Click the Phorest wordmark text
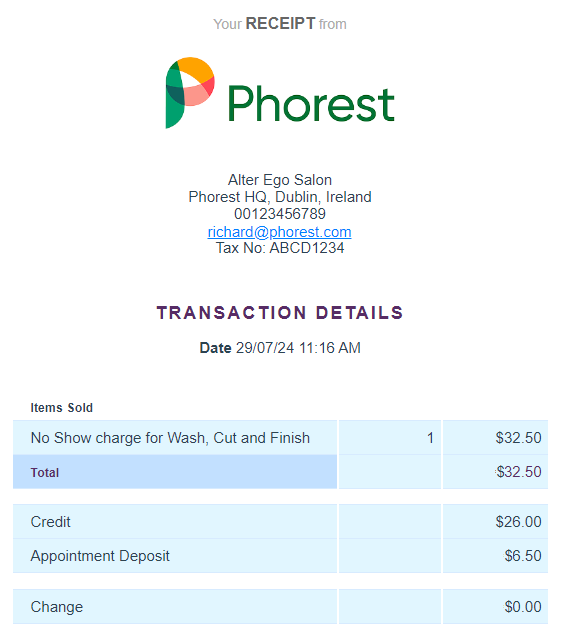The width and height of the screenshot is (563, 636). [311, 104]
